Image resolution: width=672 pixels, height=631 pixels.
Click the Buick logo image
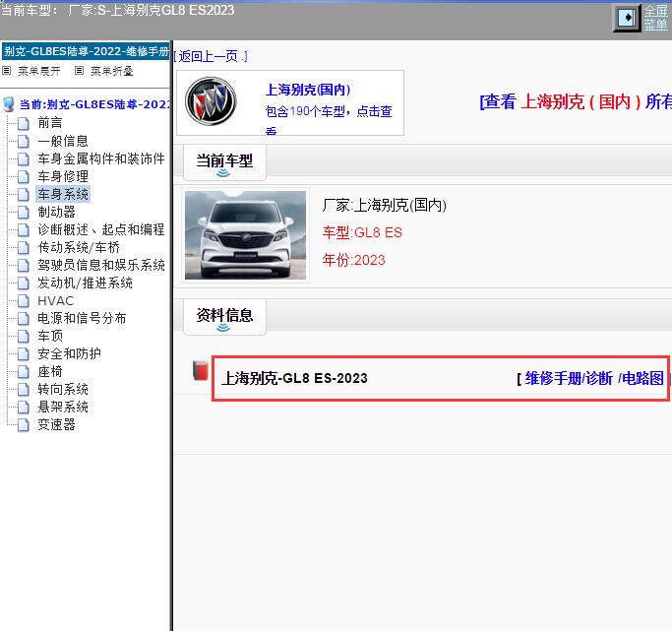tap(211, 101)
